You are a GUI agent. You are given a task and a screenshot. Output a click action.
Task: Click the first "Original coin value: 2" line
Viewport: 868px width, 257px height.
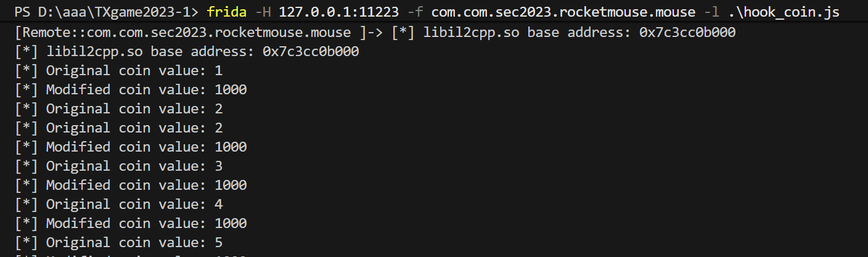[x=119, y=109]
